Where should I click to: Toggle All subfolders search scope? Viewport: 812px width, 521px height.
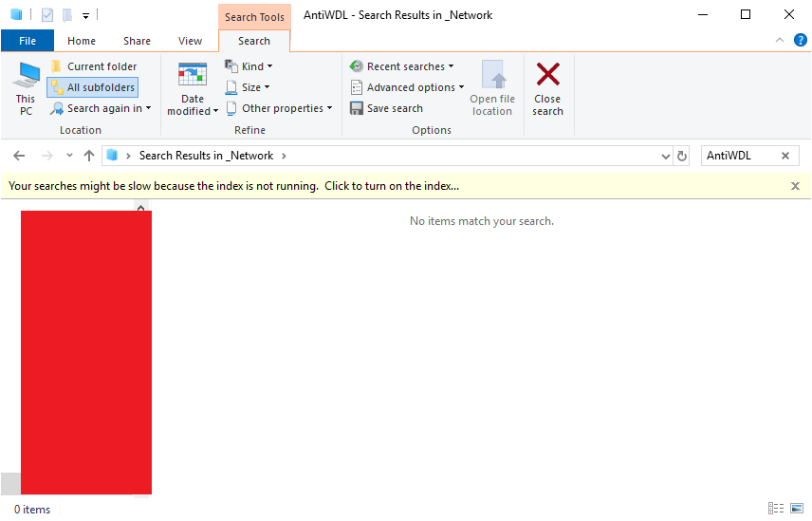click(93, 87)
